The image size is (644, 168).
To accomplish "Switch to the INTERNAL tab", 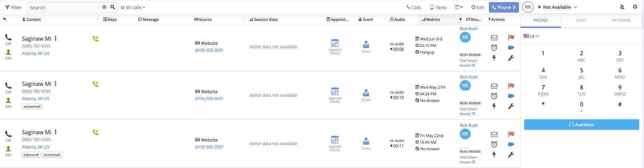I will pos(621,21).
